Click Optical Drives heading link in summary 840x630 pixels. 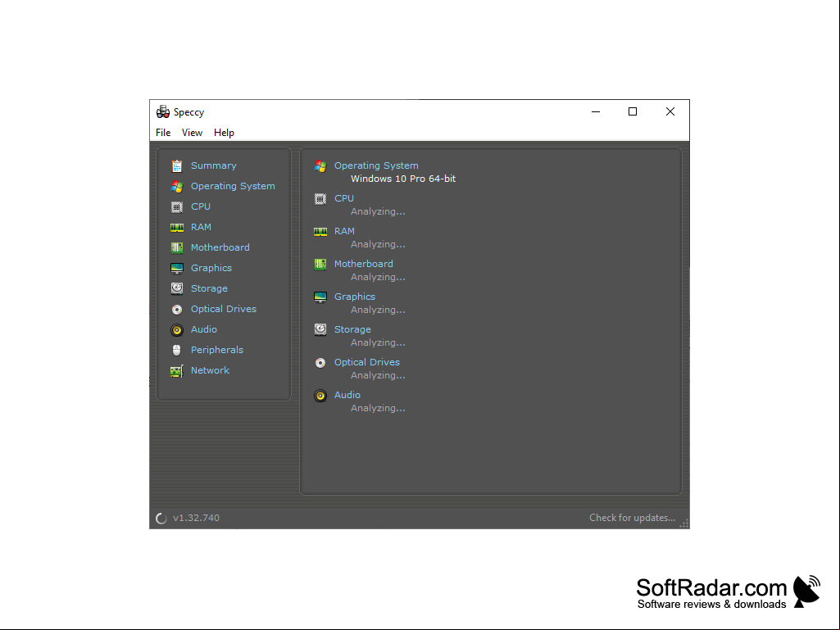(x=367, y=362)
